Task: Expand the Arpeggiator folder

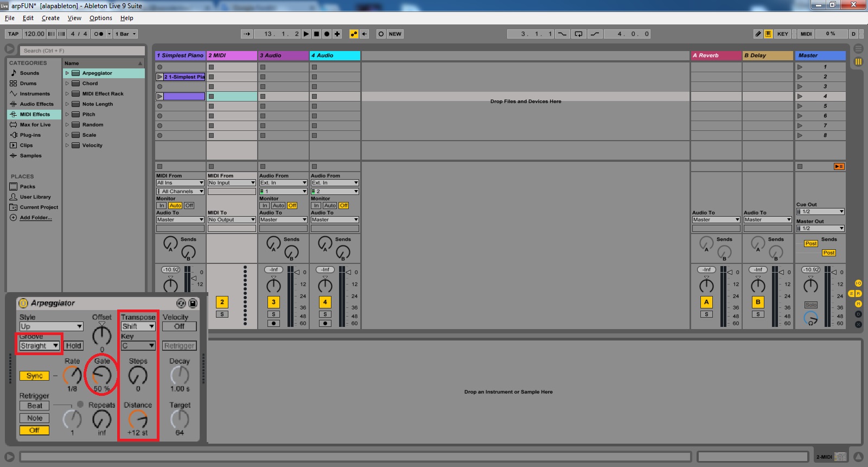Action: [67, 73]
